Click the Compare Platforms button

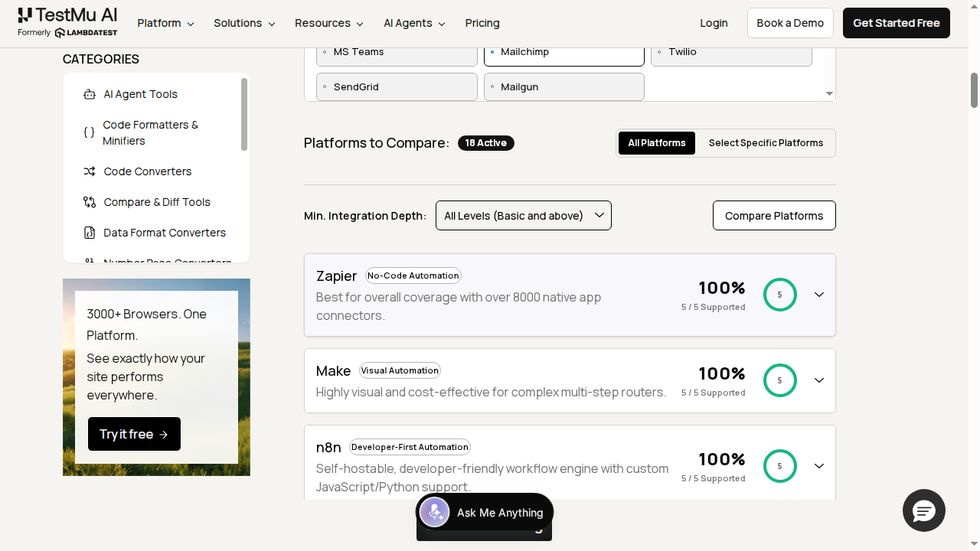[774, 216]
